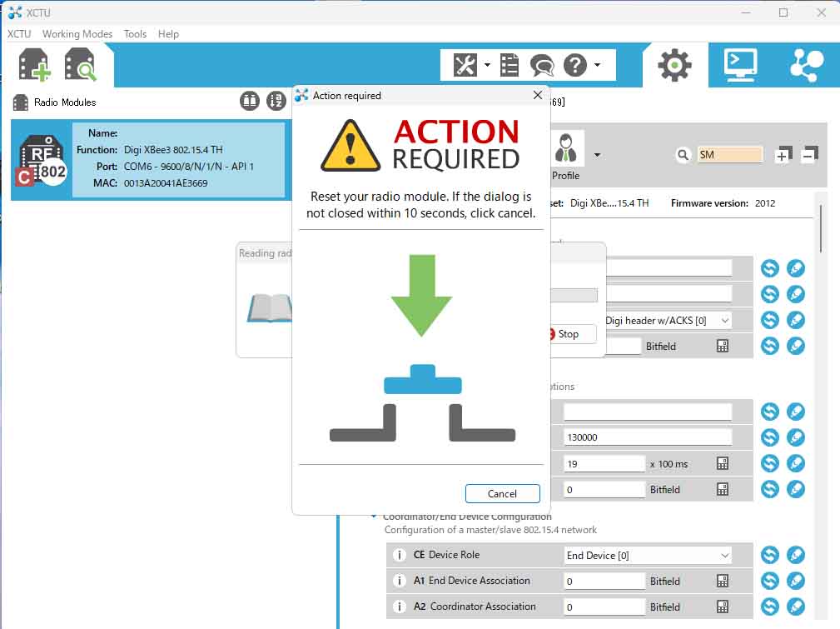The width and height of the screenshot is (840, 629).
Task: Click the 19 x 100 ms field
Action: coord(604,464)
